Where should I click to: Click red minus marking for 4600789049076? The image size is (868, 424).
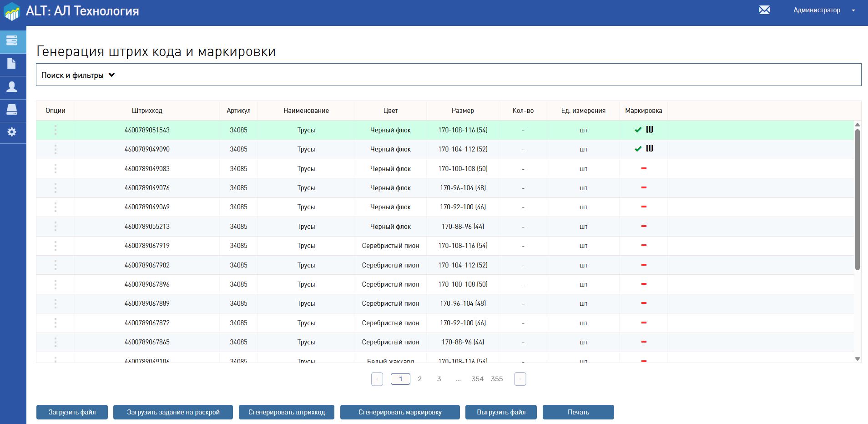point(644,188)
